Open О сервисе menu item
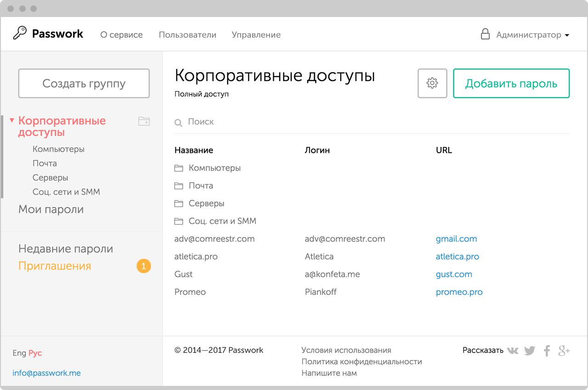588x390 pixels. coord(122,35)
